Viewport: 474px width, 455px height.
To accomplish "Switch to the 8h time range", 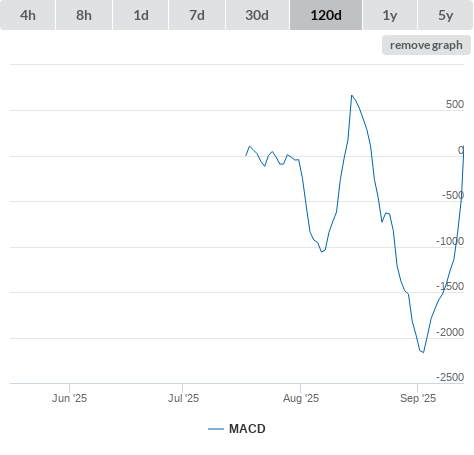I will (x=84, y=15).
